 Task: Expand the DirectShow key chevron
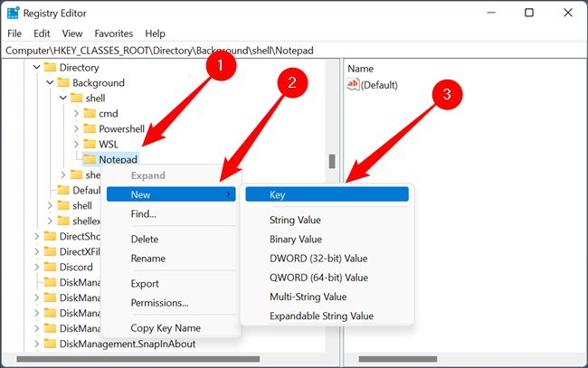[x=37, y=236]
